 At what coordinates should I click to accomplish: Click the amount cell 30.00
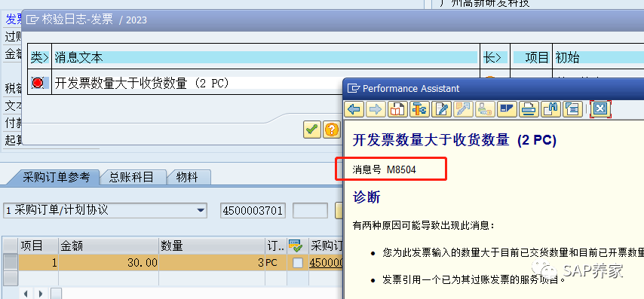109,263
